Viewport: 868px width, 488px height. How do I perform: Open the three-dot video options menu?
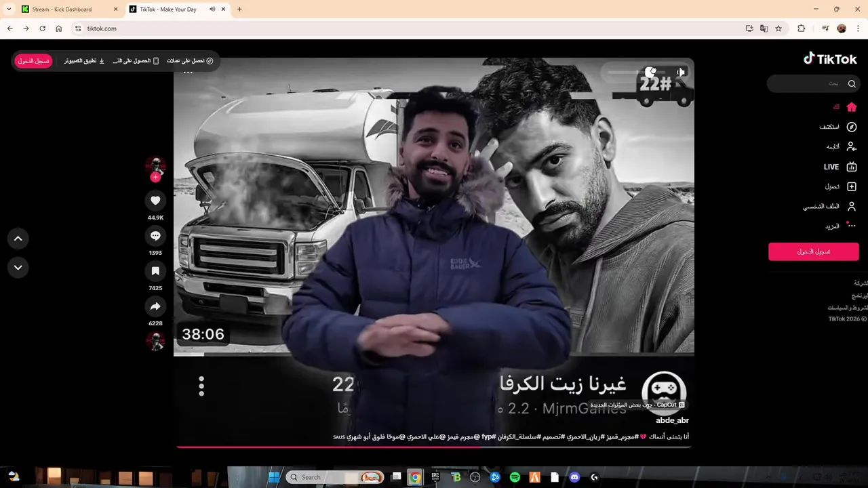pyautogui.click(x=189, y=72)
